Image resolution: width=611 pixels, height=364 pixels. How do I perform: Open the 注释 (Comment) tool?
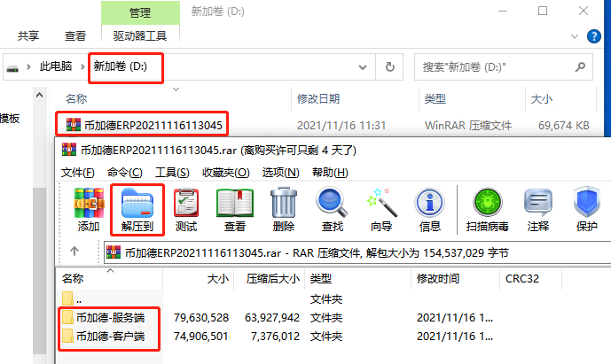click(538, 210)
